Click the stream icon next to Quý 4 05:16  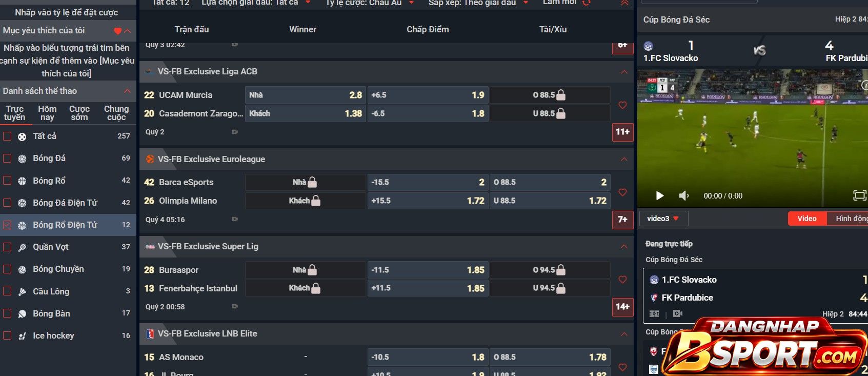235,219
